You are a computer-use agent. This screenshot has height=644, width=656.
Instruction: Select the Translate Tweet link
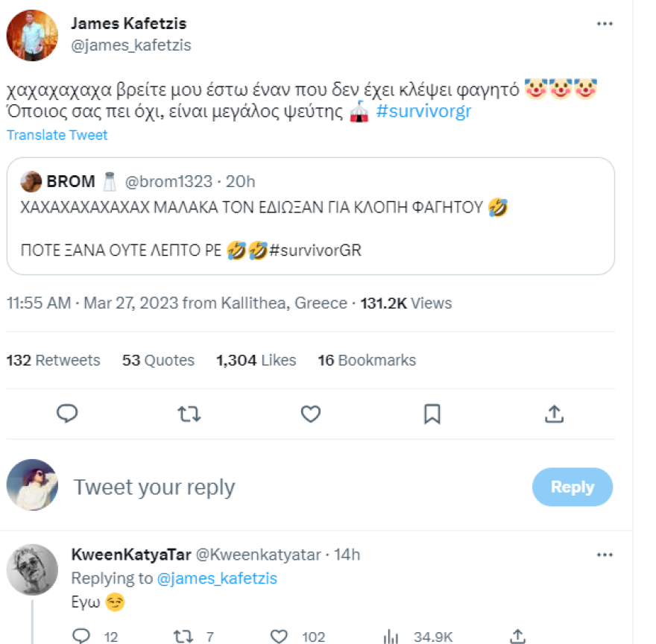[57, 135]
